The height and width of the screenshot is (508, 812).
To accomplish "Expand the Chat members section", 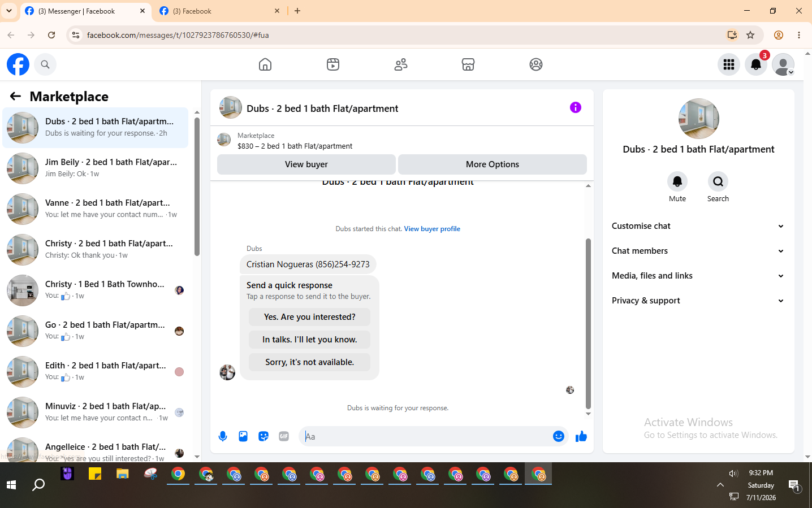I will coord(698,251).
